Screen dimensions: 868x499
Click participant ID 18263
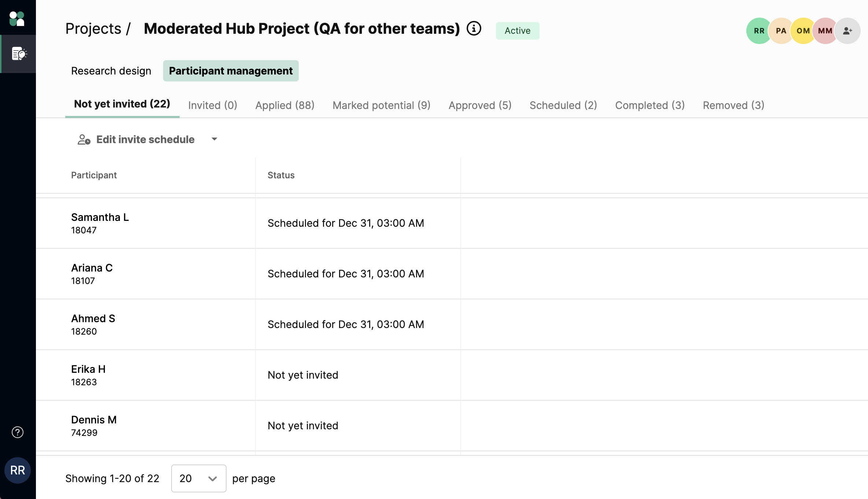(84, 382)
